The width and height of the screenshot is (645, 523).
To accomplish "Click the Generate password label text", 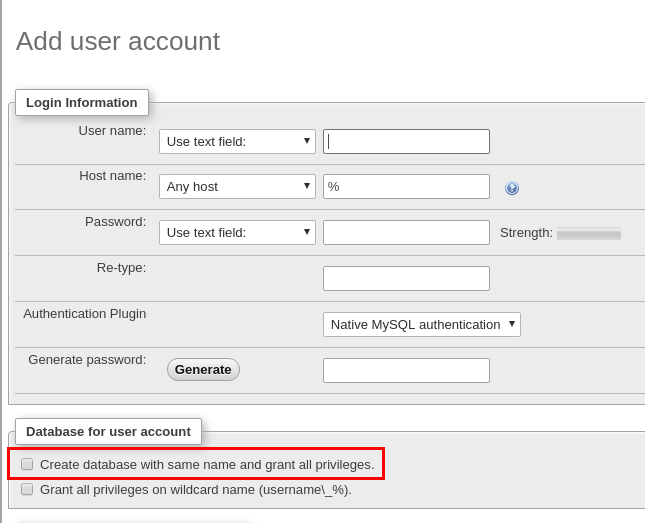I will pos(87,359).
